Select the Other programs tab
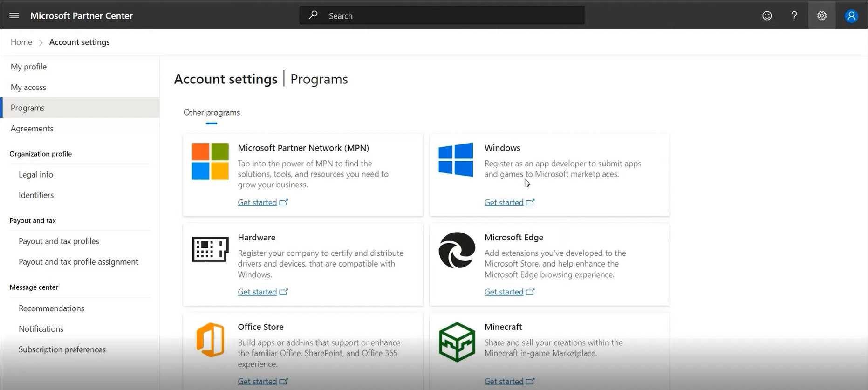868x390 pixels. [212, 112]
